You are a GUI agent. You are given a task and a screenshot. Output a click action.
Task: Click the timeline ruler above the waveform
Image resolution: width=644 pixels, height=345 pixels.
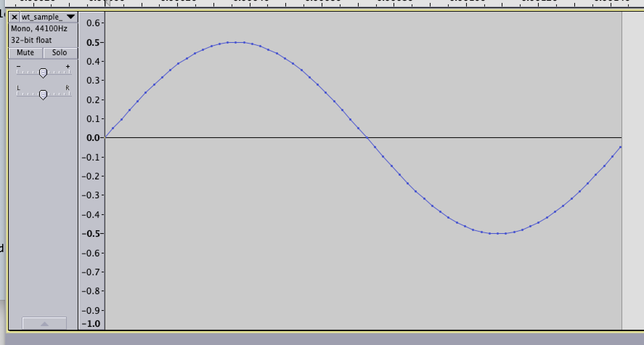[x=290, y=4]
